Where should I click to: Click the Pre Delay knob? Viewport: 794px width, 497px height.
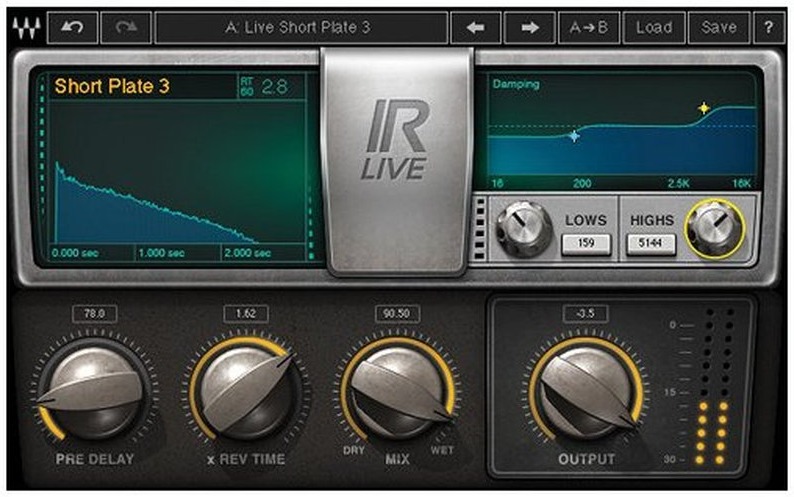pos(94,391)
